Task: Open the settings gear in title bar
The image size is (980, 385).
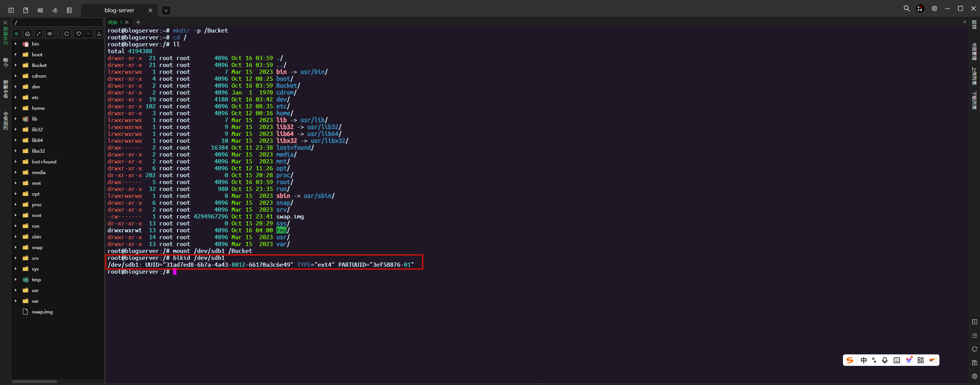Action: [934, 8]
